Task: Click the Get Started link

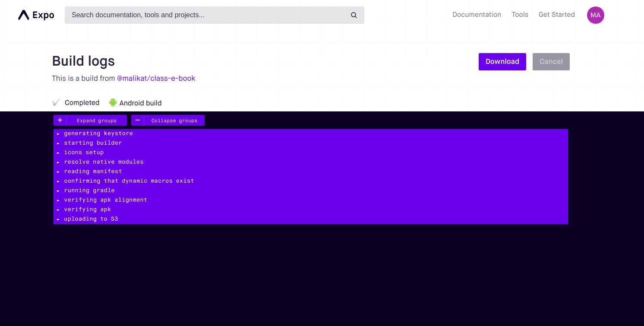Action: 556,14
